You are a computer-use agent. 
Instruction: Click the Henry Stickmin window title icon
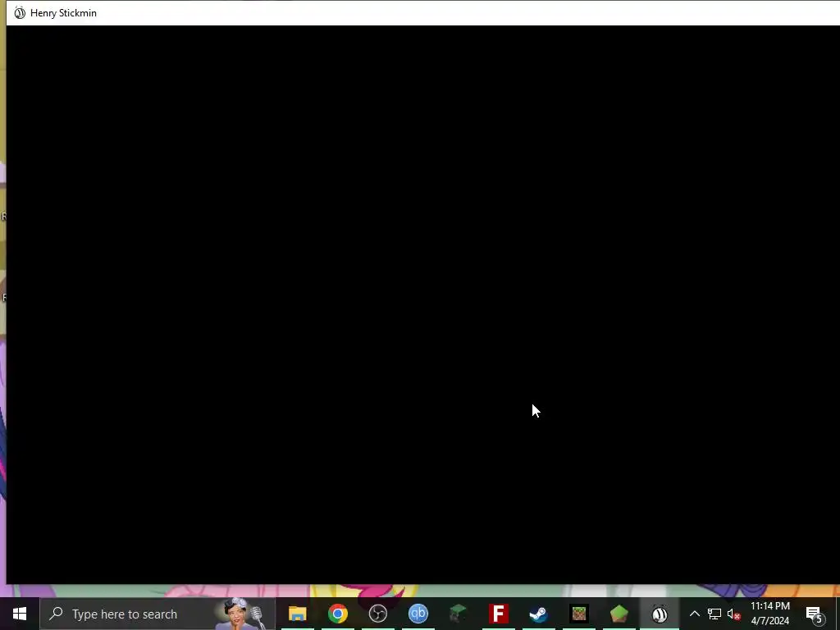pyautogui.click(x=20, y=13)
